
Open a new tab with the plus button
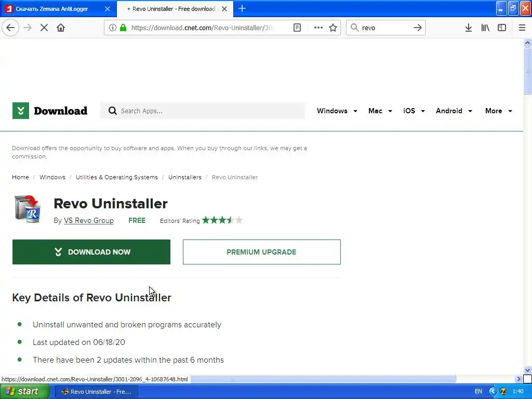(x=242, y=8)
